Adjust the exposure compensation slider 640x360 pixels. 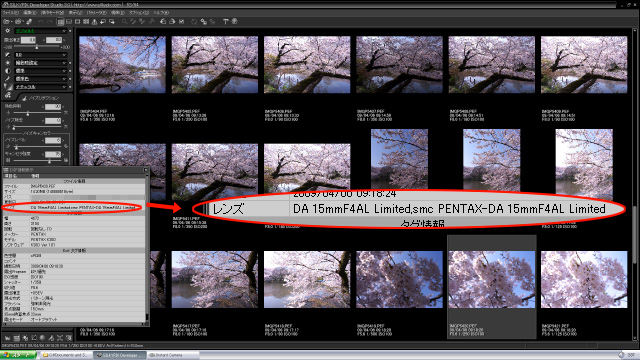coord(37,47)
